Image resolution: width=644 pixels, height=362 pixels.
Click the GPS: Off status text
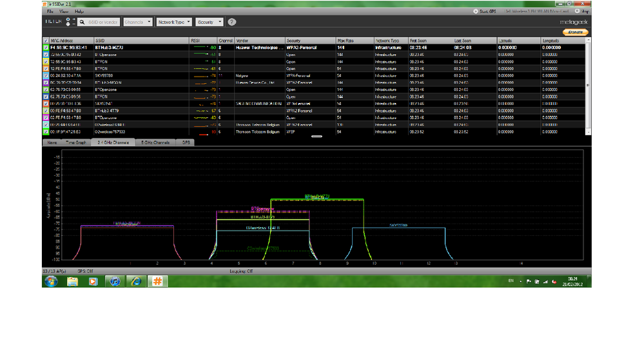coord(86,271)
